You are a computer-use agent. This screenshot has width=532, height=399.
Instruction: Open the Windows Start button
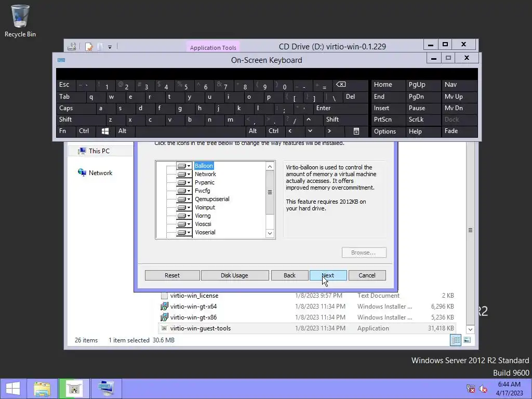tap(13, 389)
